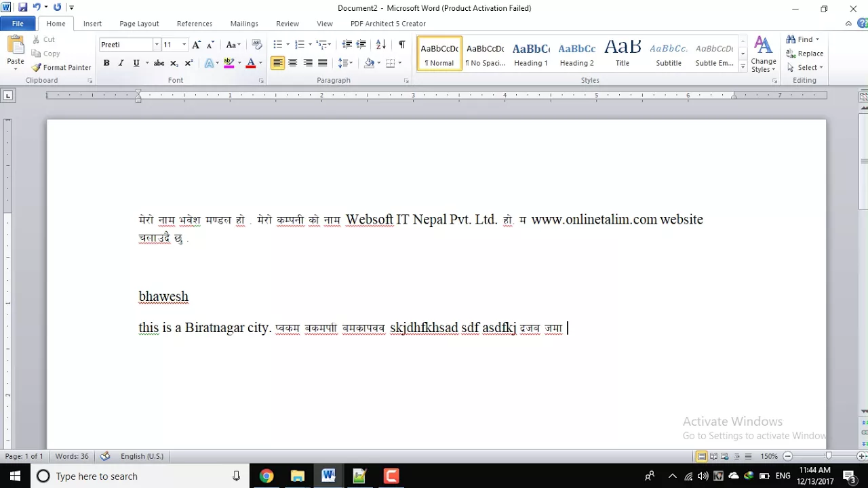Apply Strikethrough formatting
This screenshot has height=488, width=868.
click(159, 63)
